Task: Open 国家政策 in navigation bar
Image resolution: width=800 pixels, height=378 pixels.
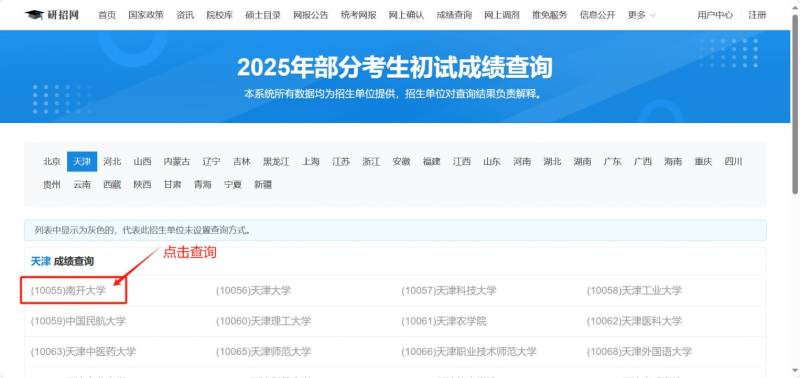Action: (146, 15)
